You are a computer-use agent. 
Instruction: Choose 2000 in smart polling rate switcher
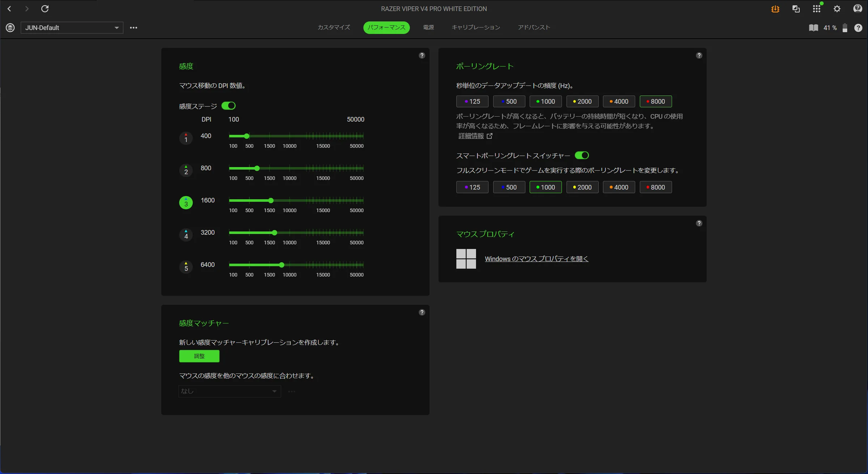[582, 187]
